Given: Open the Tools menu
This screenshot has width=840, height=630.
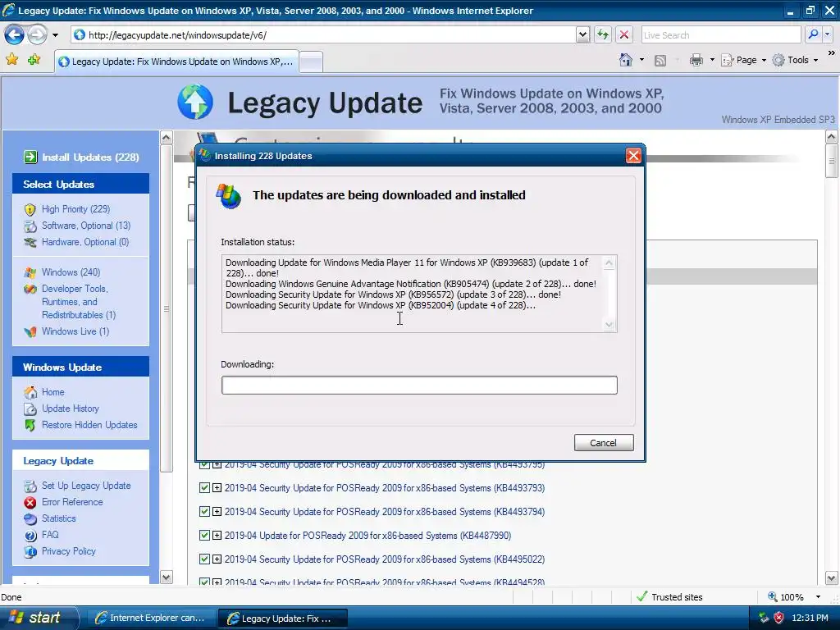Looking at the screenshot, I should 795,60.
